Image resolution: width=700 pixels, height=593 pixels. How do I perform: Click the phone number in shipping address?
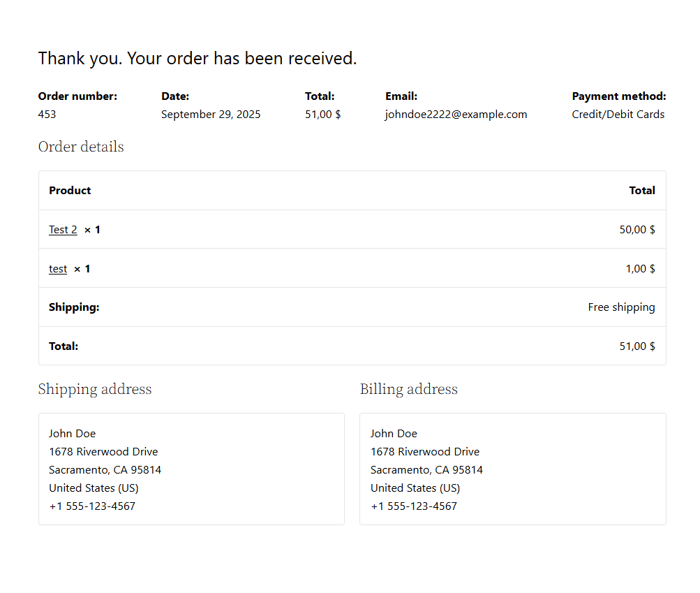click(x=92, y=506)
